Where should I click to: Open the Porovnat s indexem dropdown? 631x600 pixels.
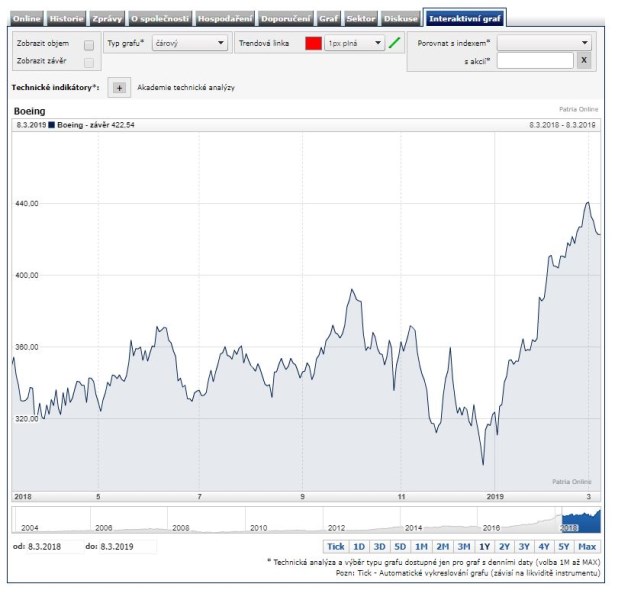coord(544,44)
